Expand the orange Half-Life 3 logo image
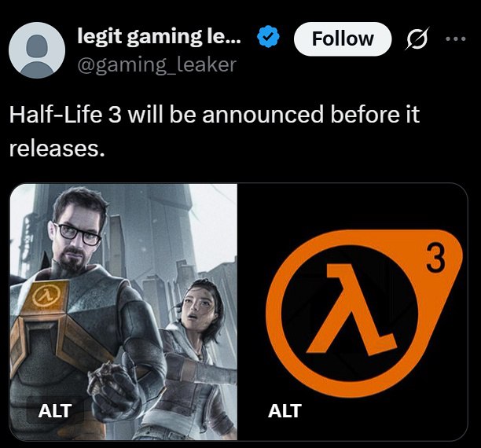Image resolution: width=481 pixels, height=448 pixels. [x=353, y=311]
